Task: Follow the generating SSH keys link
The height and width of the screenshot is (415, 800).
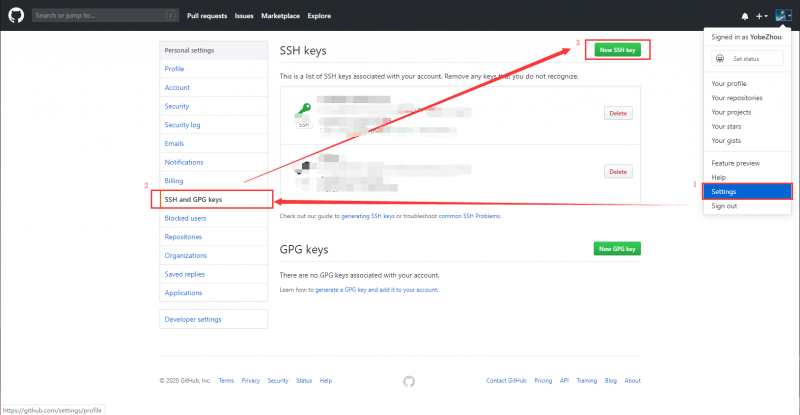Action: (368, 216)
